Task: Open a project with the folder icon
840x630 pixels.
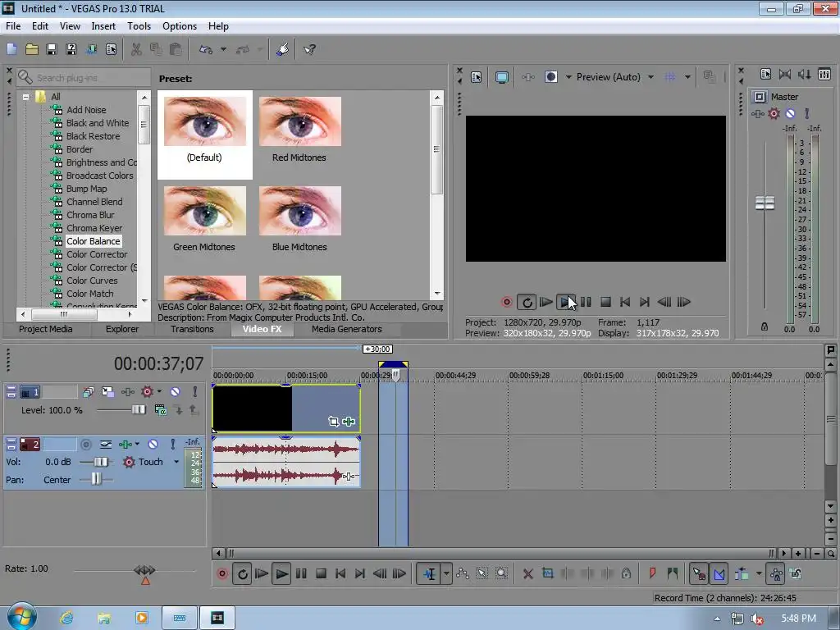Action: coord(32,49)
